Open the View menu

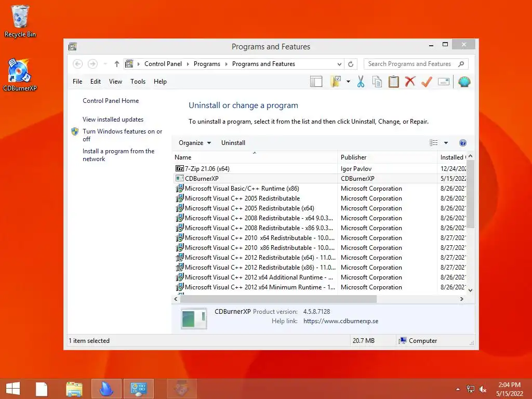click(x=115, y=82)
